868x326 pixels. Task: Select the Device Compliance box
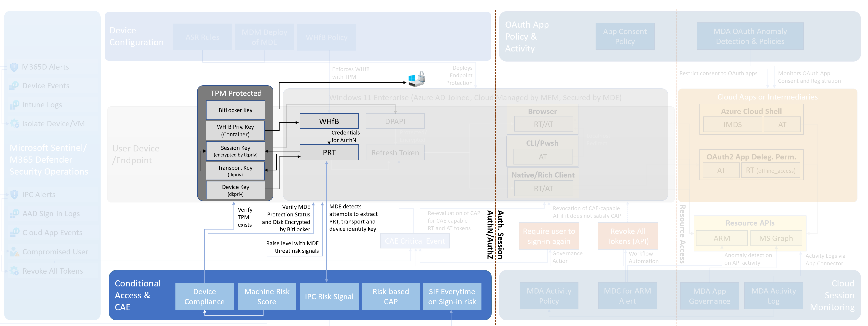(x=204, y=296)
